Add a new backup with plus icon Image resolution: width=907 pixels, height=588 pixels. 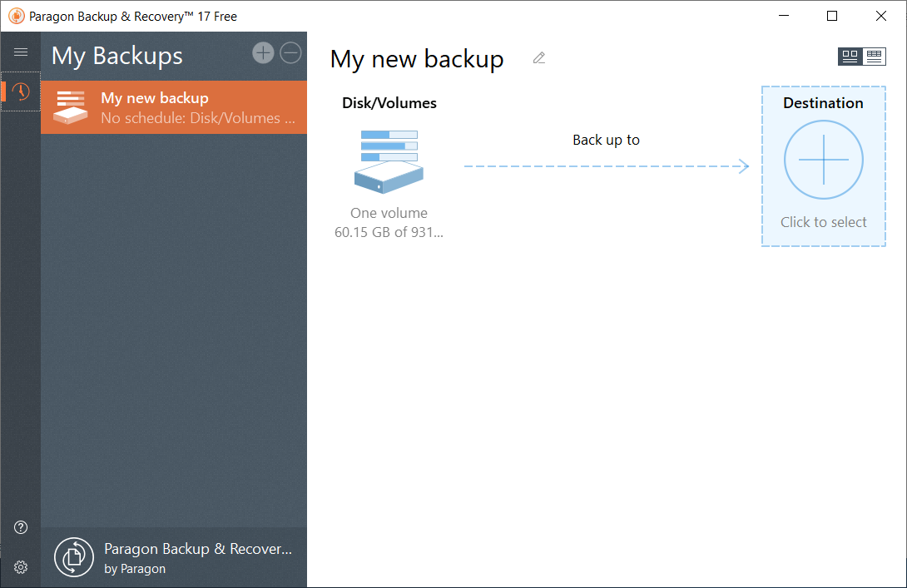coord(263,53)
